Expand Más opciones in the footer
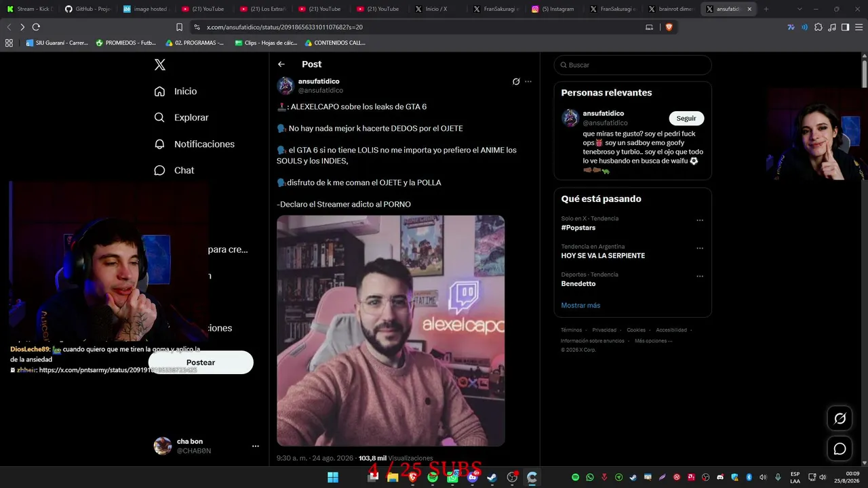The height and width of the screenshot is (488, 868). coord(653,341)
